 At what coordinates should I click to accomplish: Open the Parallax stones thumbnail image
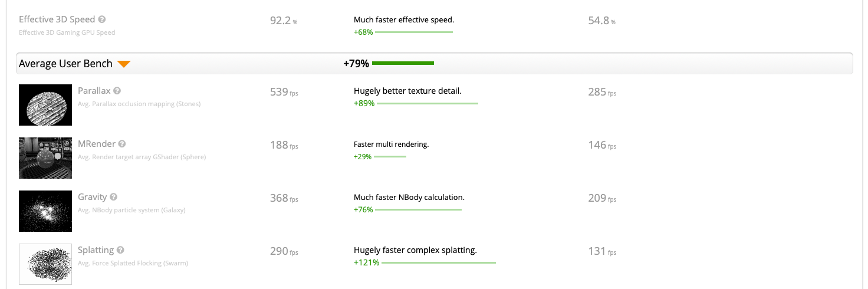[x=45, y=104]
